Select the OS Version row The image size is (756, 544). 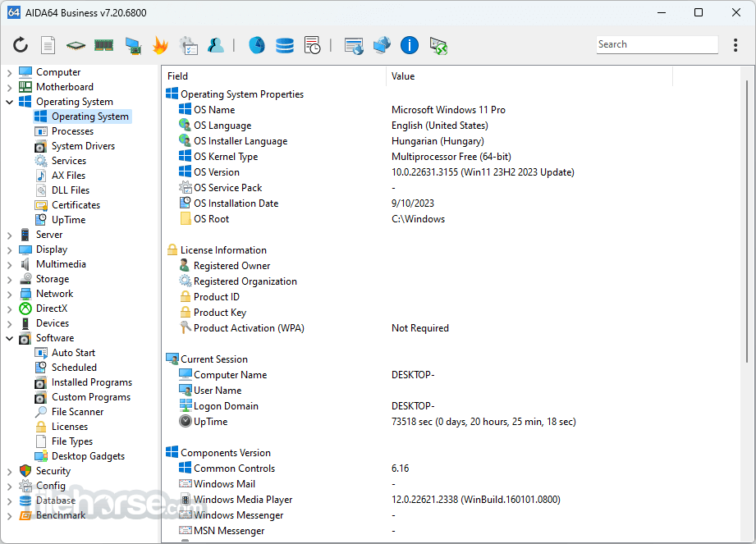click(452, 172)
